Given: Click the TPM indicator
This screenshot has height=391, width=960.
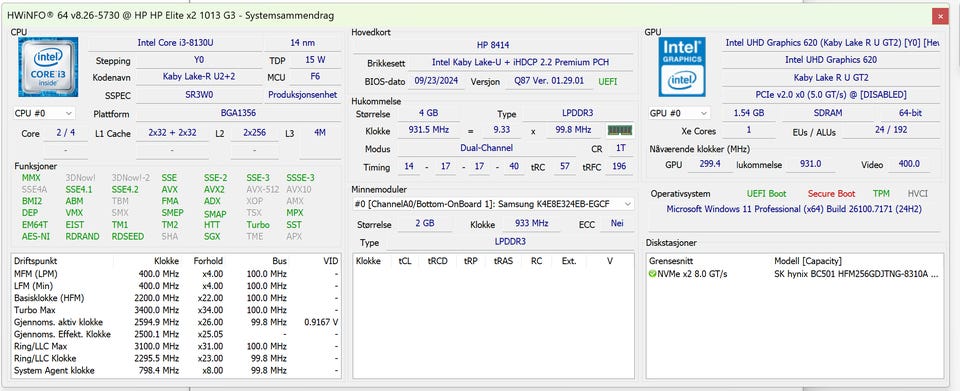Looking at the screenshot, I should (881, 194).
